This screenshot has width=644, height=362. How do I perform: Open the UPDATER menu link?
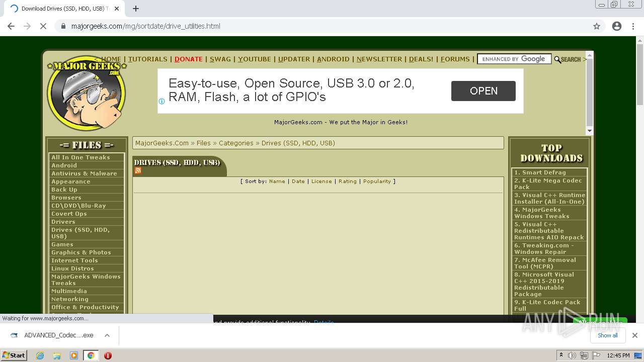tap(294, 59)
